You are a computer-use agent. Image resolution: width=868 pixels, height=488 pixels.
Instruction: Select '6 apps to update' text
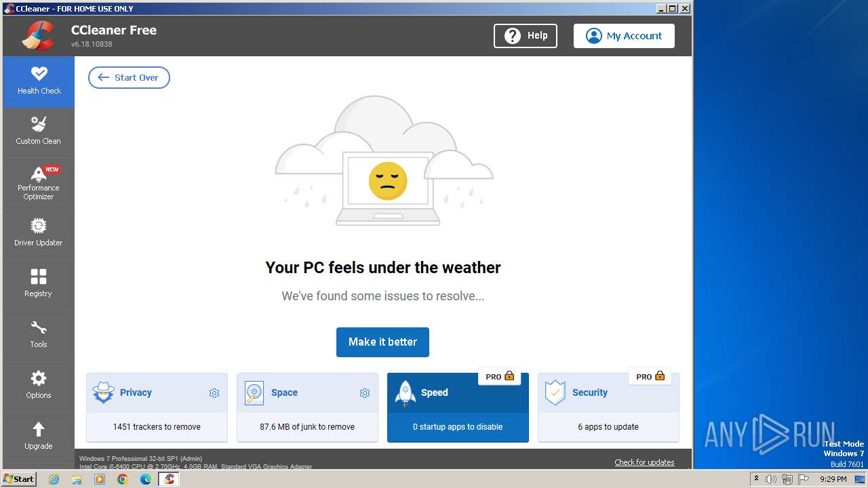(608, 427)
